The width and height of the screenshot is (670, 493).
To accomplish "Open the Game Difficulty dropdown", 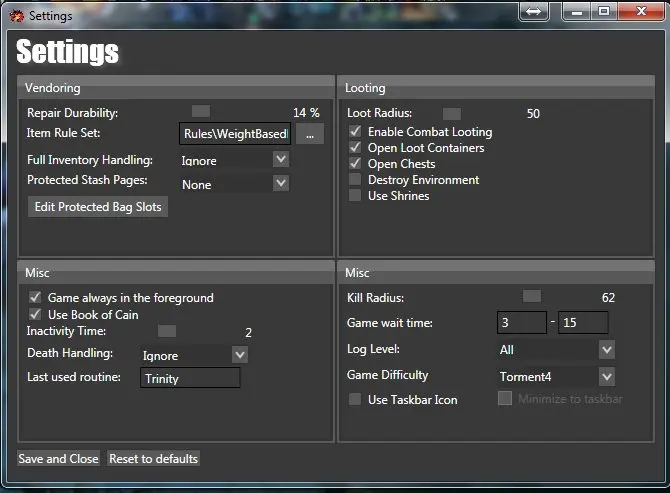I will tap(606, 376).
